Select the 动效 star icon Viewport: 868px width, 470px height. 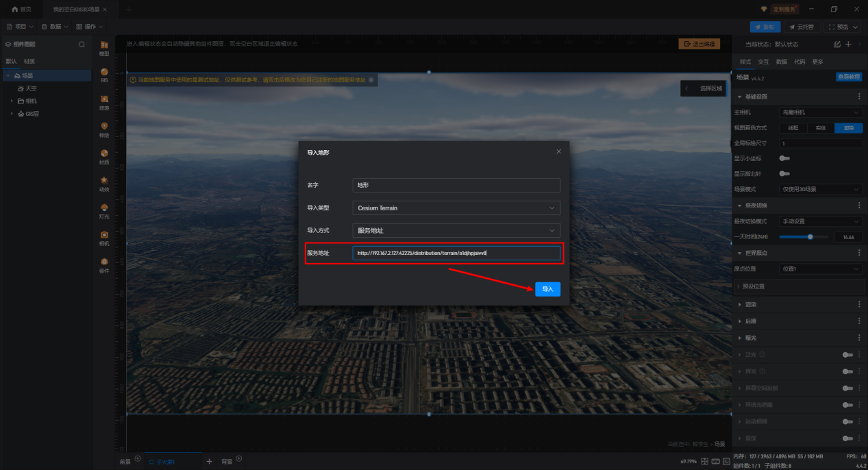[104, 183]
